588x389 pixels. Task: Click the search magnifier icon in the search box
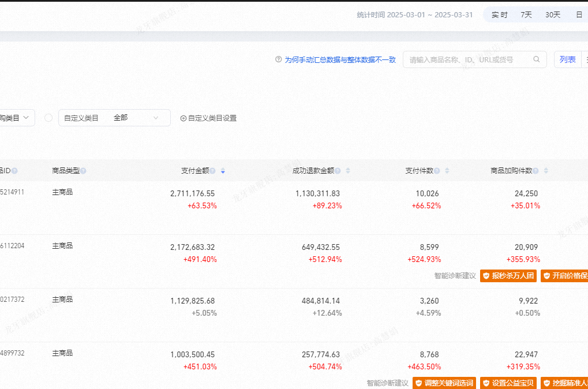pyautogui.click(x=537, y=59)
